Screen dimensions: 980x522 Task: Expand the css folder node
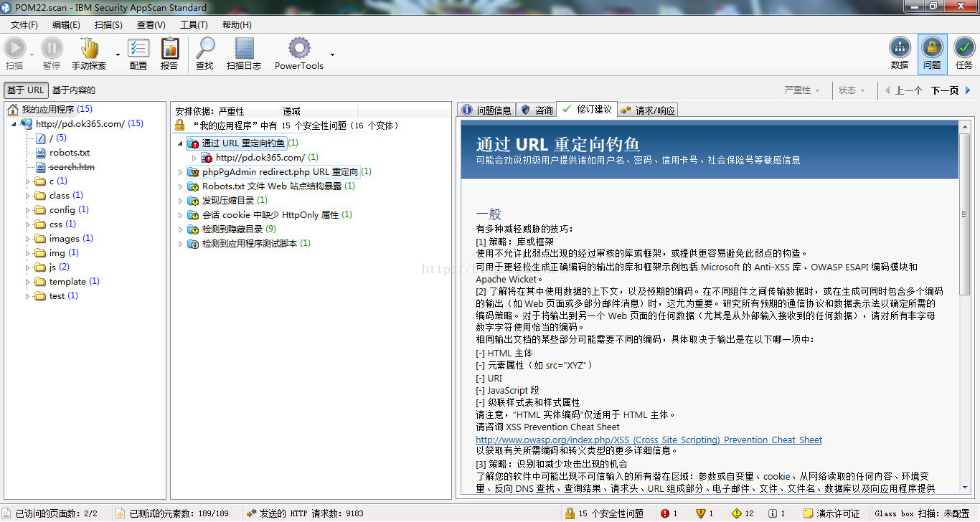coord(29,224)
